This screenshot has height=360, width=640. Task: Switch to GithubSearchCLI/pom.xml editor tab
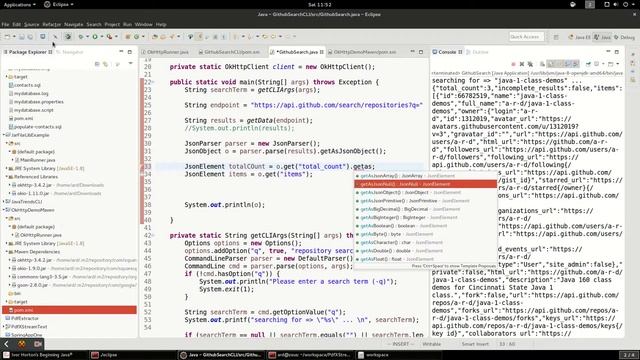coord(229,52)
